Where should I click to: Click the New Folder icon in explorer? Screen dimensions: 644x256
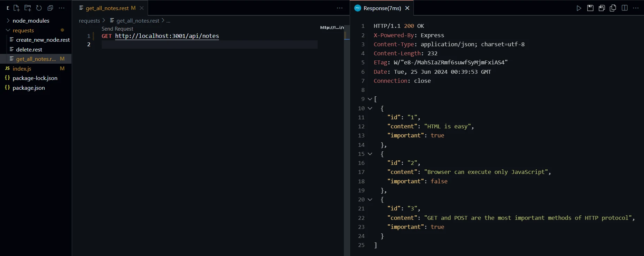[x=28, y=8]
